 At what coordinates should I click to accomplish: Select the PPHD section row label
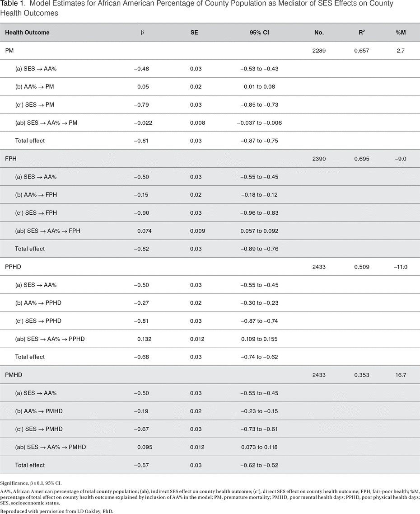13,267
